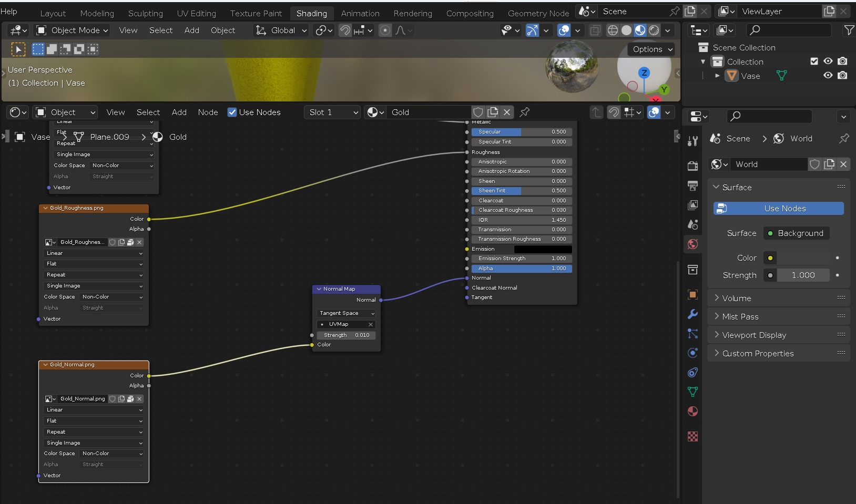Open the Slot 1 material slot dropdown
The height and width of the screenshot is (504, 856).
(x=332, y=112)
